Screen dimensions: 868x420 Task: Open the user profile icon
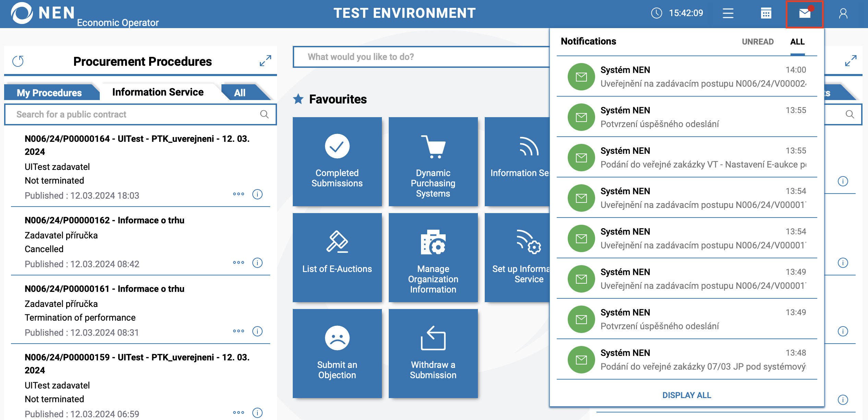(x=843, y=14)
